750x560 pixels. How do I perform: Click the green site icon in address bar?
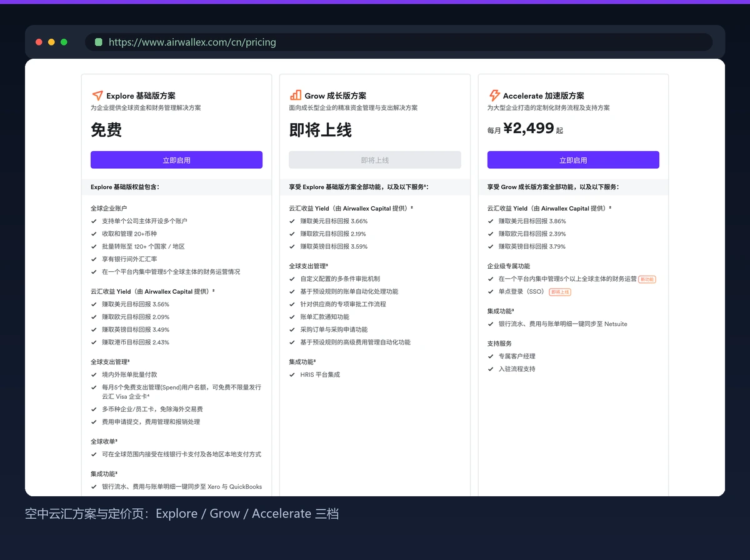tap(98, 42)
